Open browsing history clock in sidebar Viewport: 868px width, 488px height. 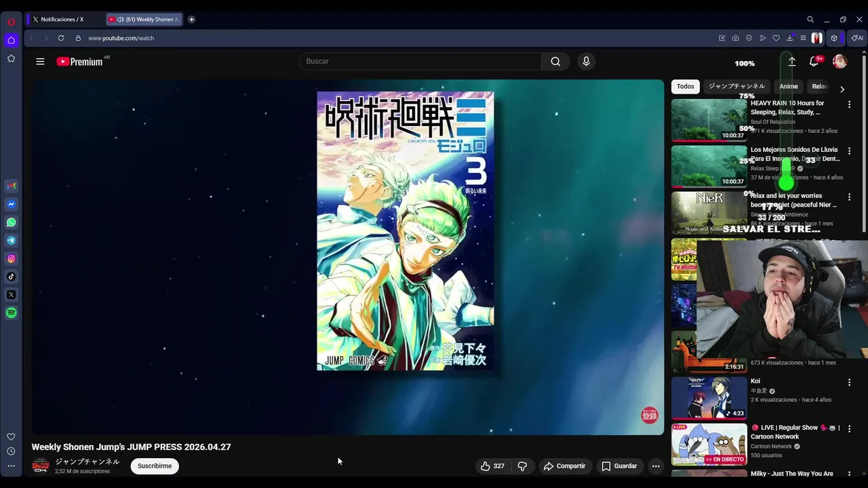[11, 451]
